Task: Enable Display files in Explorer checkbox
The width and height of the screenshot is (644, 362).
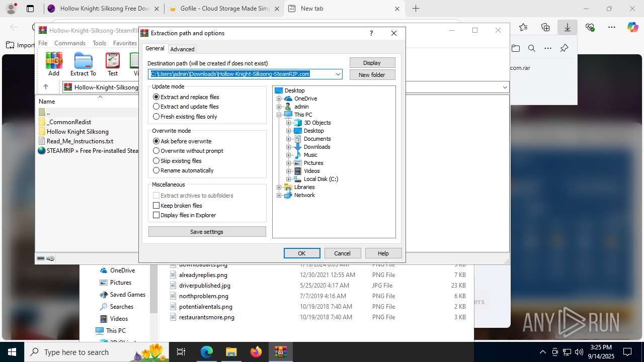Action: [x=156, y=215]
